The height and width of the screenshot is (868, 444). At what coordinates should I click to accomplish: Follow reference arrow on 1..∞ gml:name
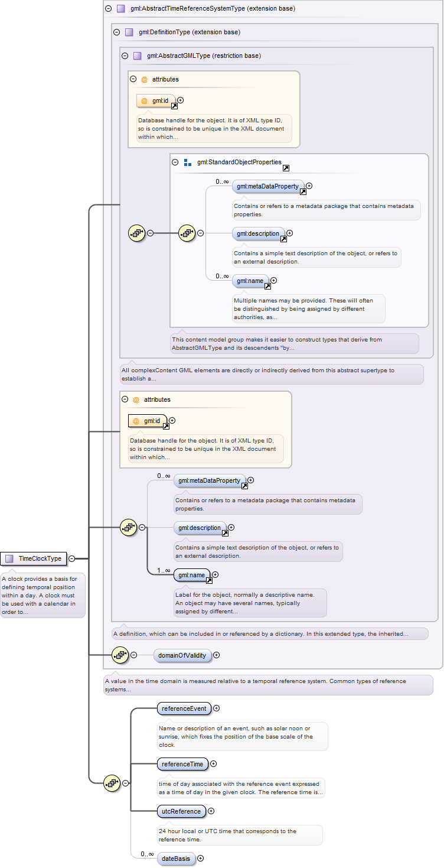tap(209, 580)
